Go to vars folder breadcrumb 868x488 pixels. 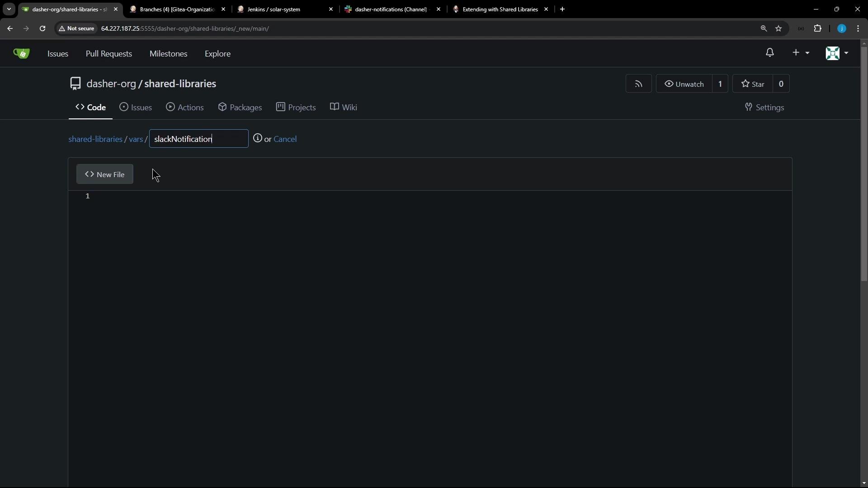pyautogui.click(x=136, y=139)
